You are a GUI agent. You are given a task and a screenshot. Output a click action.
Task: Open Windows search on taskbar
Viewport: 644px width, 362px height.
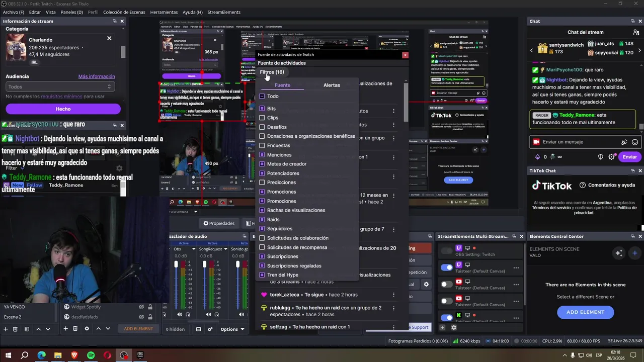[x=24, y=355]
